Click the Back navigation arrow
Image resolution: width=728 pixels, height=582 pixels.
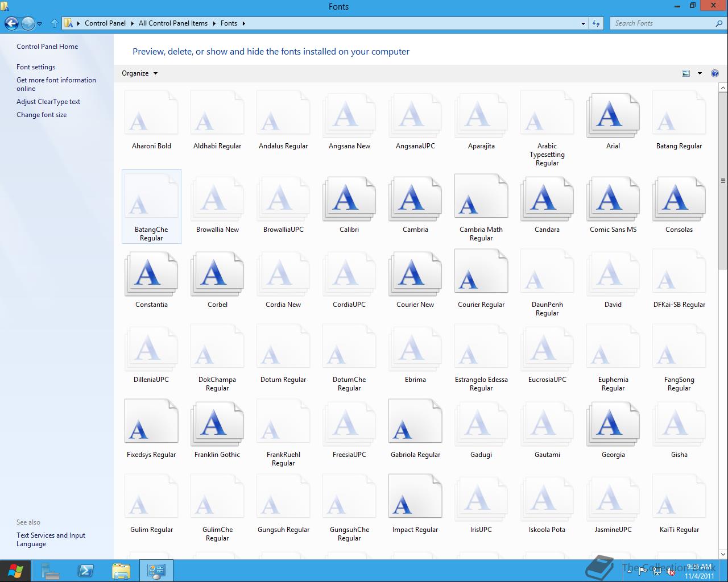[x=11, y=23]
